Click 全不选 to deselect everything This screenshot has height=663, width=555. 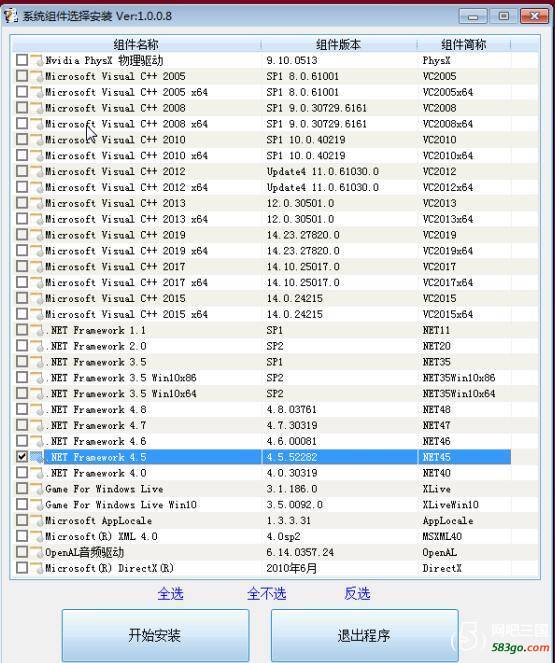pyautogui.click(x=267, y=594)
